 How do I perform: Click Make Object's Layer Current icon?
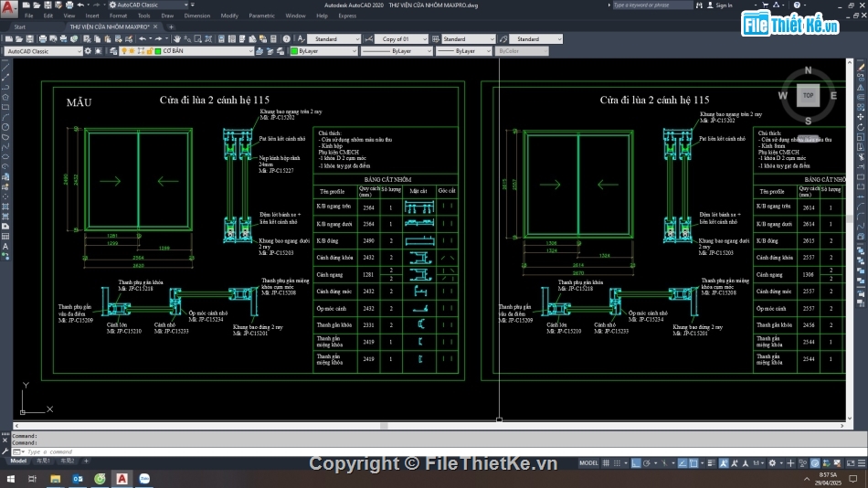pyautogui.click(x=259, y=51)
